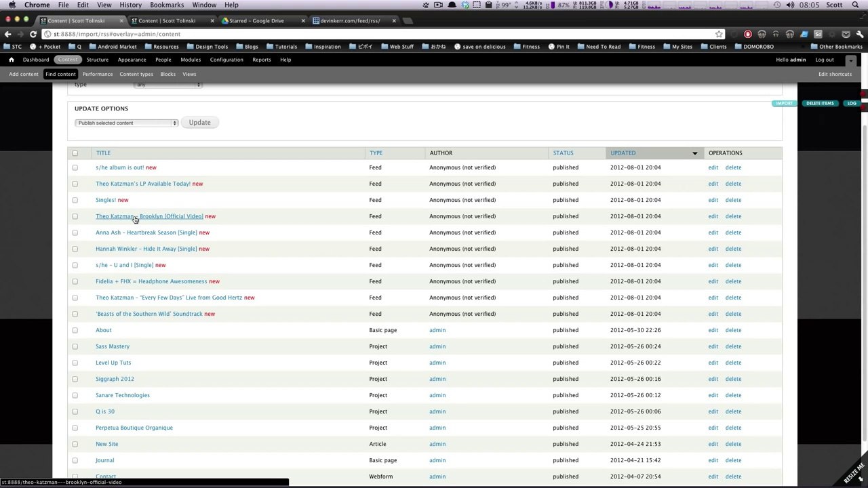Open the Apple menu
This screenshot has height=488, width=868.
tap(14, 5)
